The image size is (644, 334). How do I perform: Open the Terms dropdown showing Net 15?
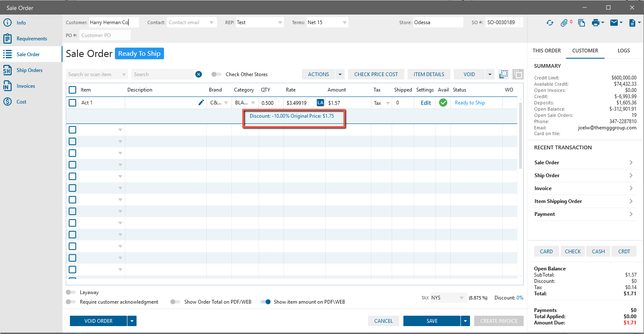click(345, 22)
